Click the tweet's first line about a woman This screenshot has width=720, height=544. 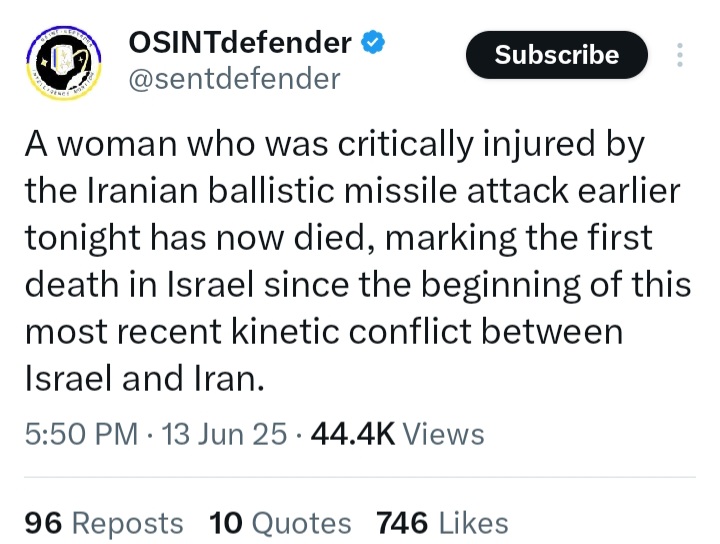(335, 145)
